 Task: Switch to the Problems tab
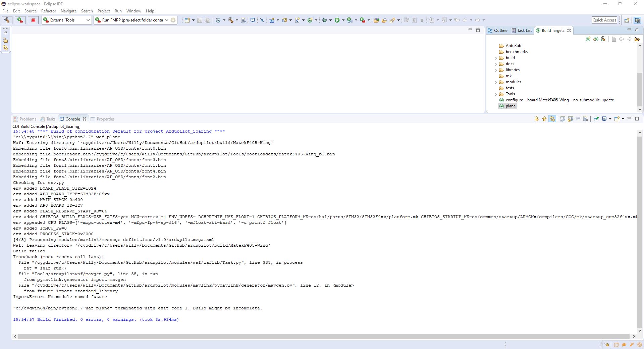click(27, 119)
